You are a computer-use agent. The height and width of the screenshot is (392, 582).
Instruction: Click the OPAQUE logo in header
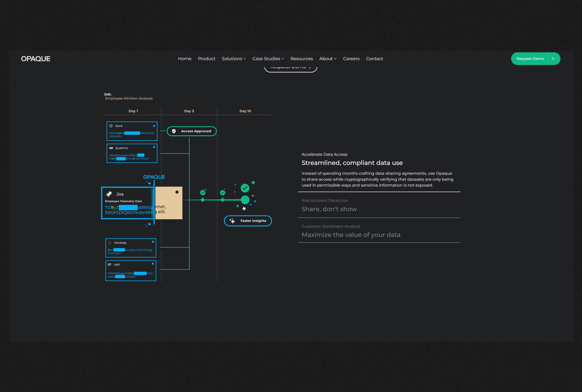pos(36,59)
